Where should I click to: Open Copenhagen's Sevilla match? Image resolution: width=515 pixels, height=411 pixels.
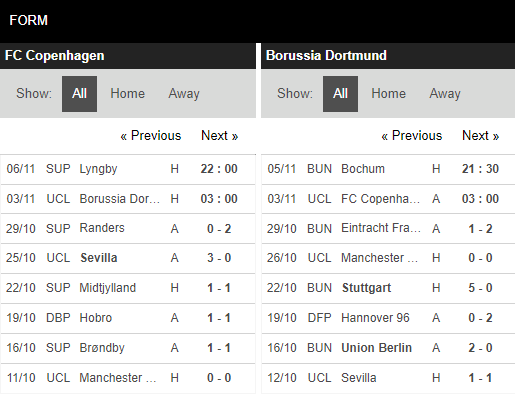tap(128, 258)
